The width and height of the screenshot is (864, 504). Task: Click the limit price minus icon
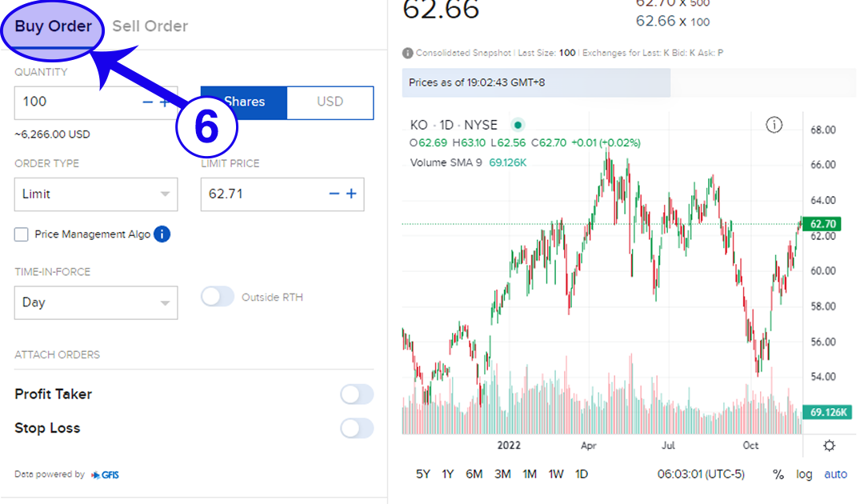coord(334,194)
